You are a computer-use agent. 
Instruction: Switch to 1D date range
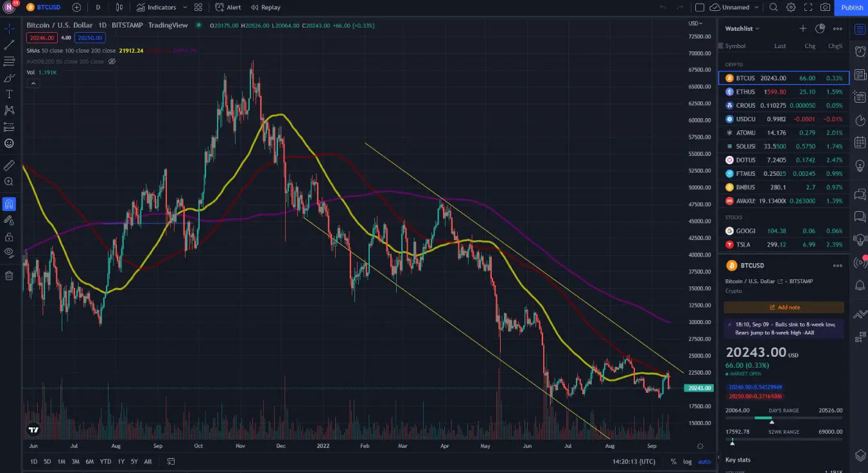(33, 461)
